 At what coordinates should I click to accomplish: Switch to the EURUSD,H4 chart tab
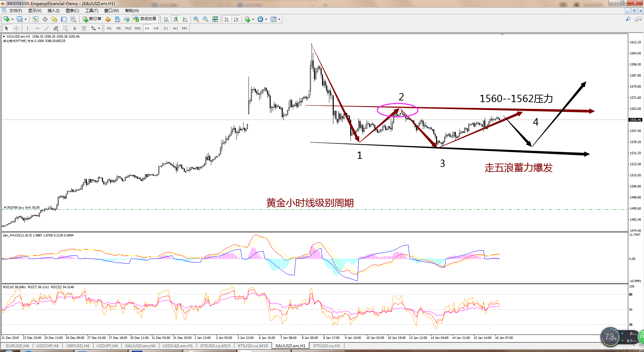click(17, 346)
